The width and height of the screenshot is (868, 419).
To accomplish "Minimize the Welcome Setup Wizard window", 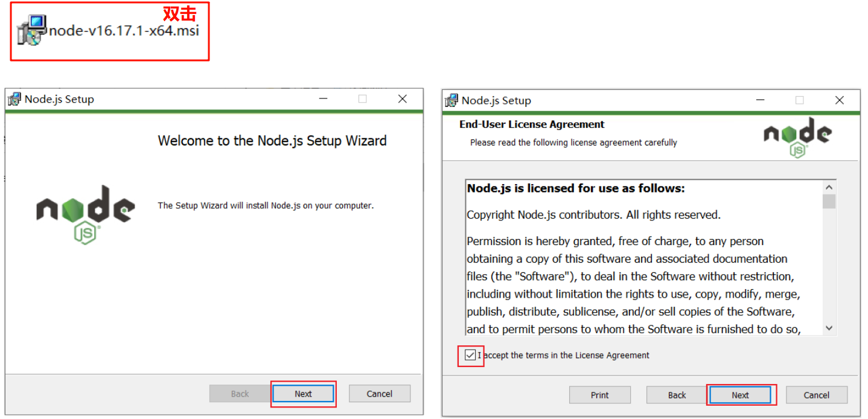I will (x=324, y=99).
